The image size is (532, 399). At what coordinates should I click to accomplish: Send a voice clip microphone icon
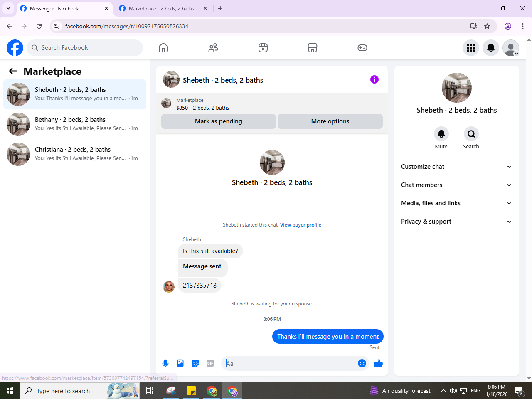[165, 363]
